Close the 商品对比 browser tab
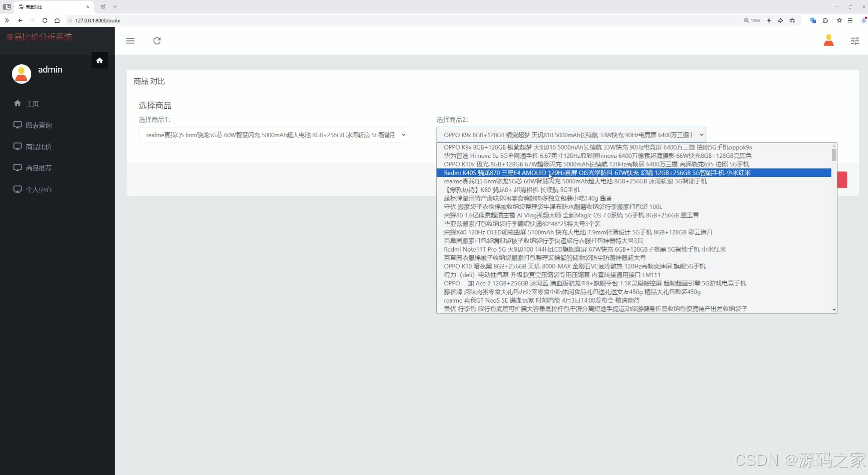The width and height of the screenshot is (868, 475). pyautogui.click(x=88, y=7)
